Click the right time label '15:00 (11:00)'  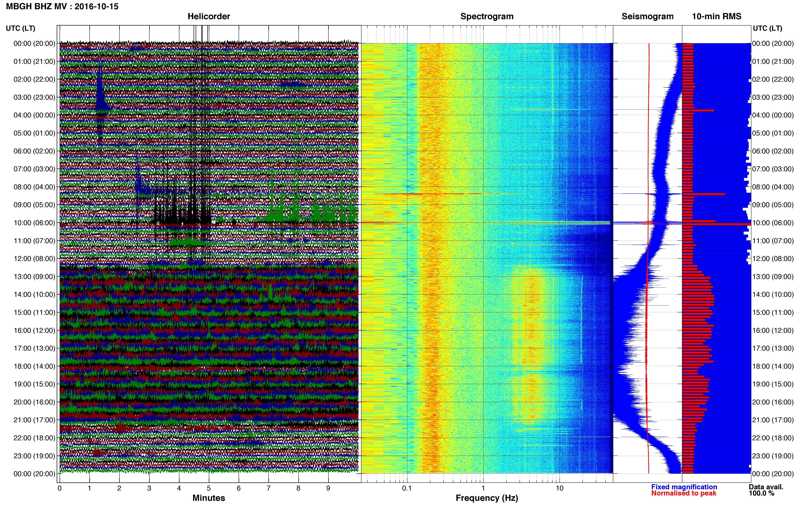pos(773,312)
